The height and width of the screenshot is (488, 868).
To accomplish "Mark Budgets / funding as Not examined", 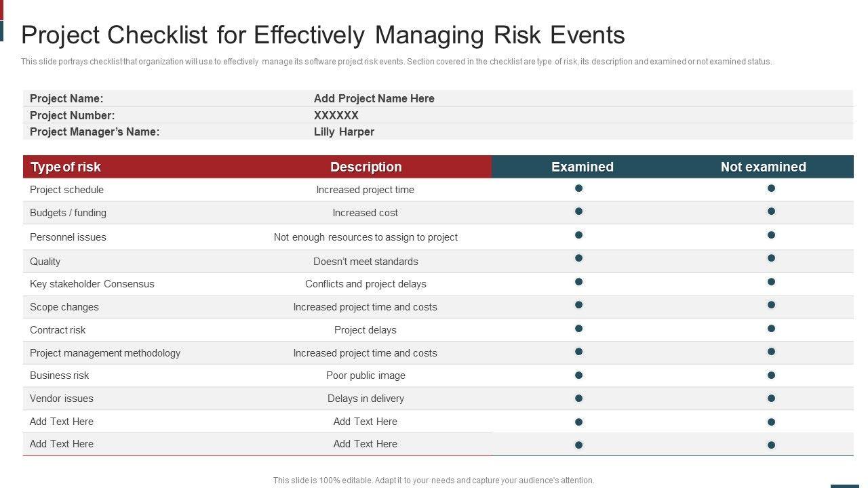I will [771, 211].
